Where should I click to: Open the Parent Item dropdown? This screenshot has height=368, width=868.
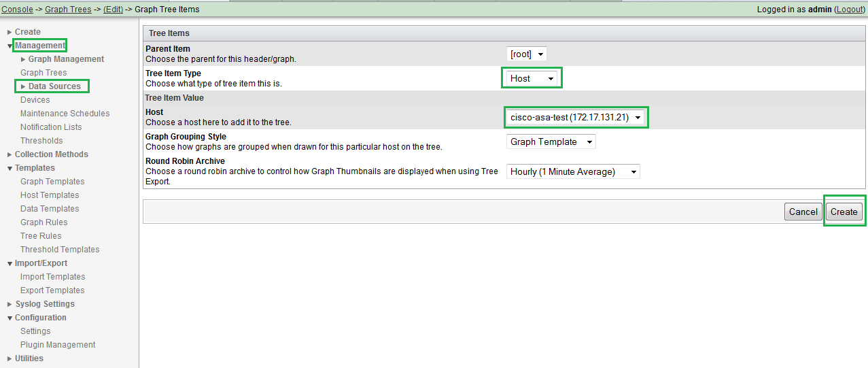coord(527,54)
